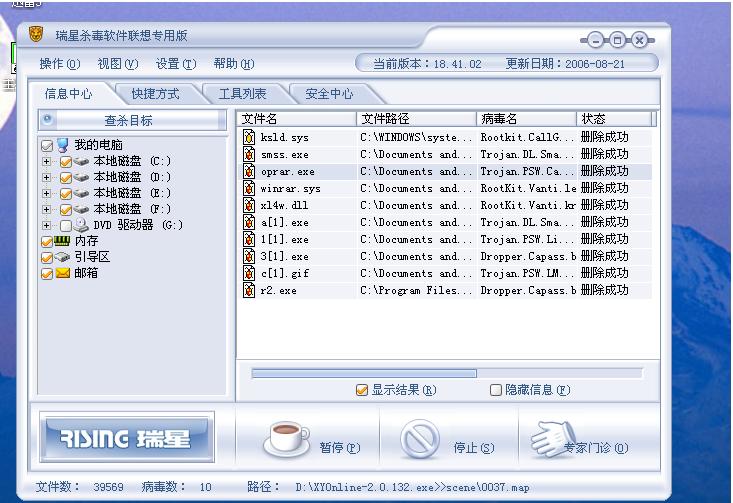Open the 帮助(H) menu
The image size is (733, 503).
coord(234,64)
